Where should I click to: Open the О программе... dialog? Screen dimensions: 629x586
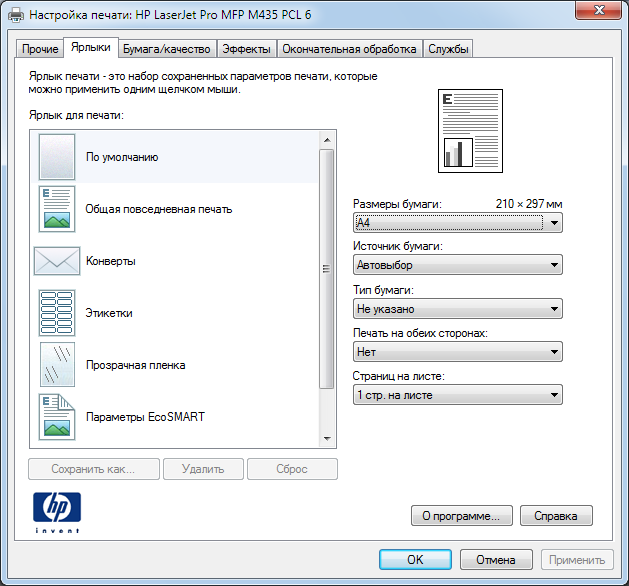[x=461, y=515]
